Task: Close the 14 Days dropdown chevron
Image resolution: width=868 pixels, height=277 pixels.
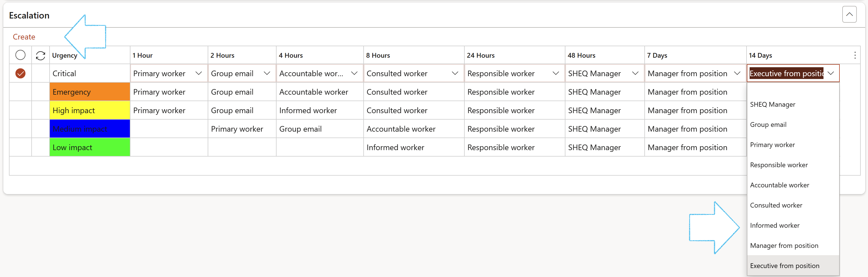Action: click(x=831, y=73)
